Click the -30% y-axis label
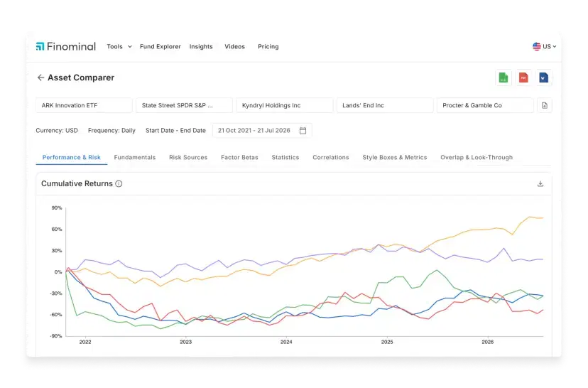This screenshot has height=388, width=588. tap(56, 293)
